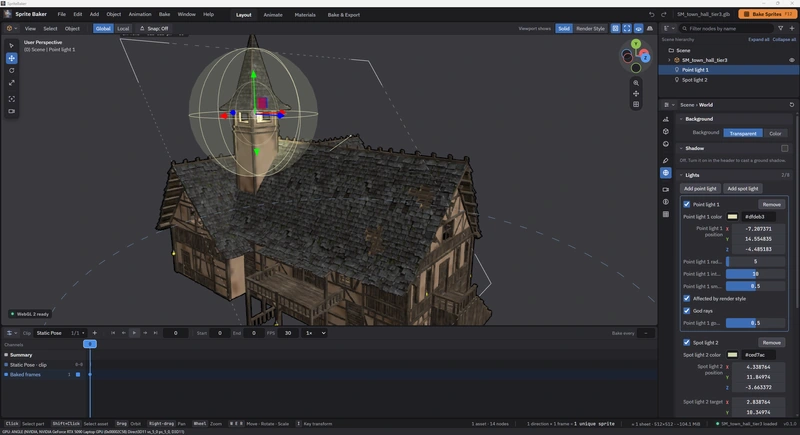
Task: Collapse the Background section
Action: click(681, 119)
